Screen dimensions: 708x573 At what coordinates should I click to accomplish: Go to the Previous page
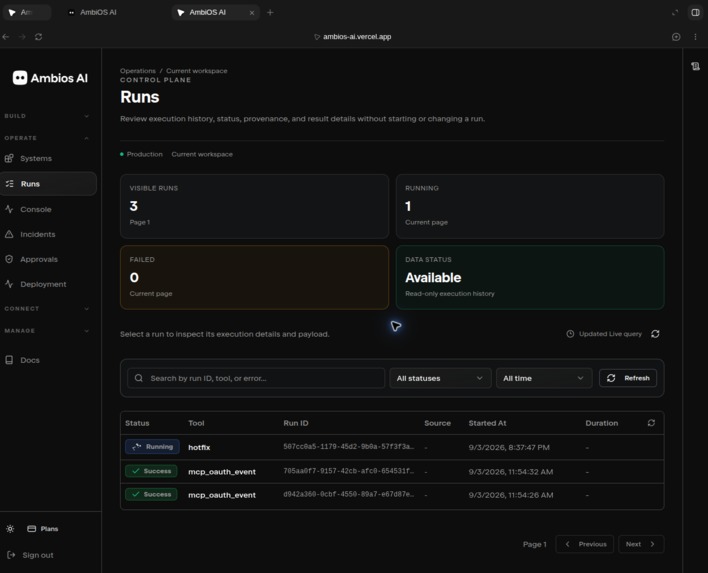(x=585, y=544)
